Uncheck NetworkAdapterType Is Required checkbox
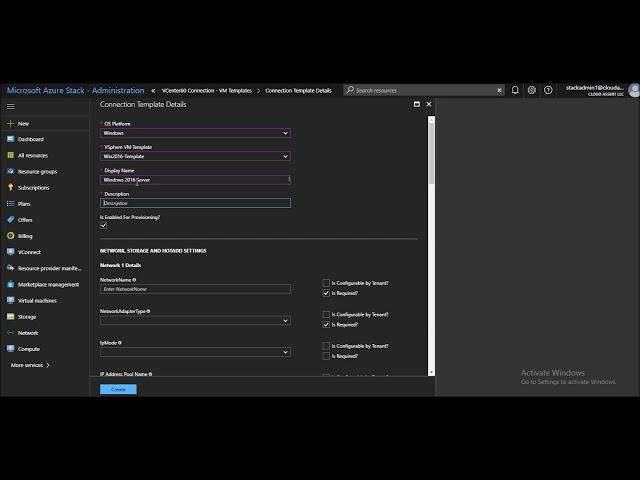This screenshot has height=480, width=640. [326, 324]
